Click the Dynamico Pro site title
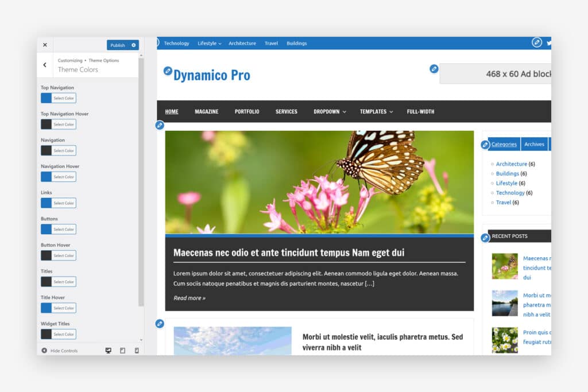588x392 pixels. tap(212, 75)
